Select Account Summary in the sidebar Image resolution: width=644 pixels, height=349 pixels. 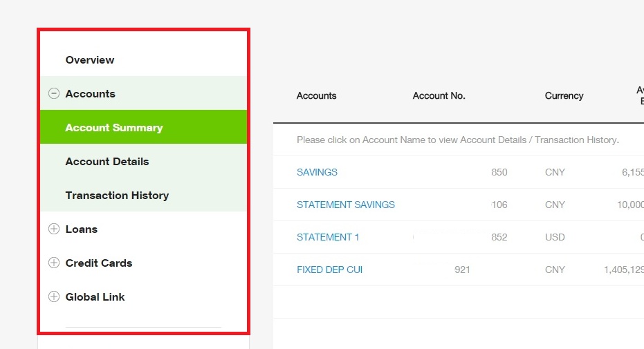(x=143, y=127)
